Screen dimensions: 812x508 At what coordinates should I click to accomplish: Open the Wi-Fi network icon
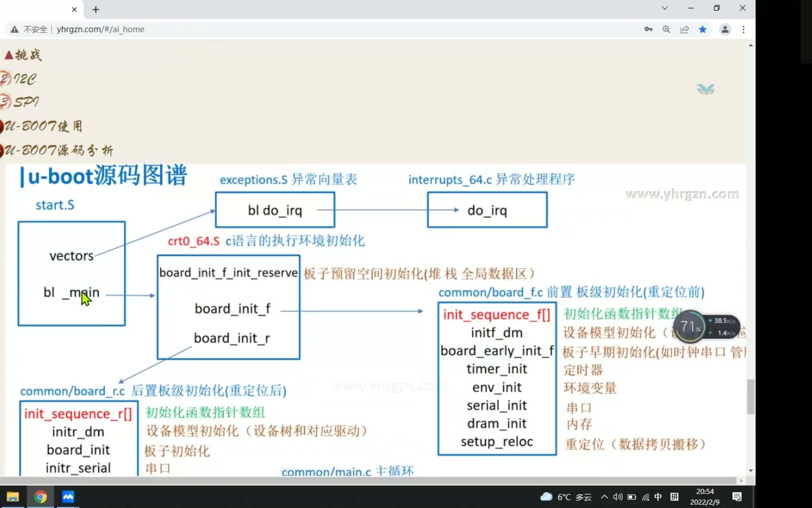pyautogui.click(x=646, y=497)
